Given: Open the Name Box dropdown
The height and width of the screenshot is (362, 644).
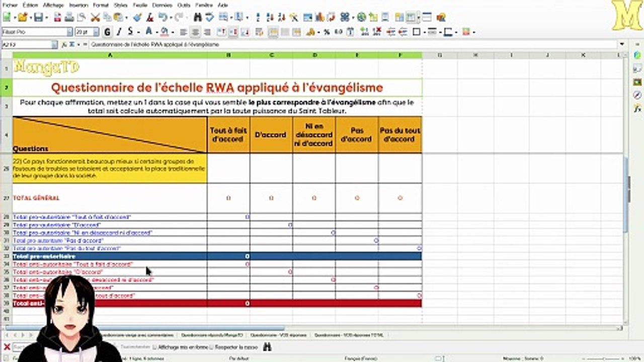Looking at the screenshot, I should 54,45.
